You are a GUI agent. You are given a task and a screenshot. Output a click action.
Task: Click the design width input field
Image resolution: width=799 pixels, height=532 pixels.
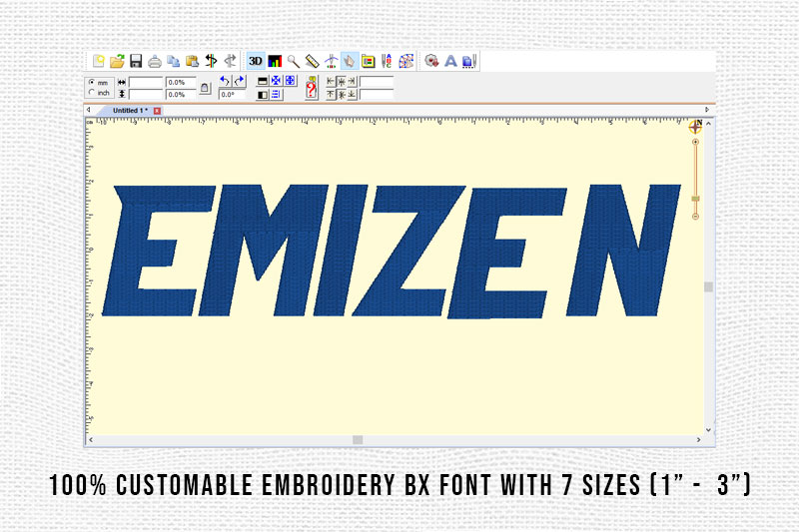pyautogui.click(x=145, y=83)
